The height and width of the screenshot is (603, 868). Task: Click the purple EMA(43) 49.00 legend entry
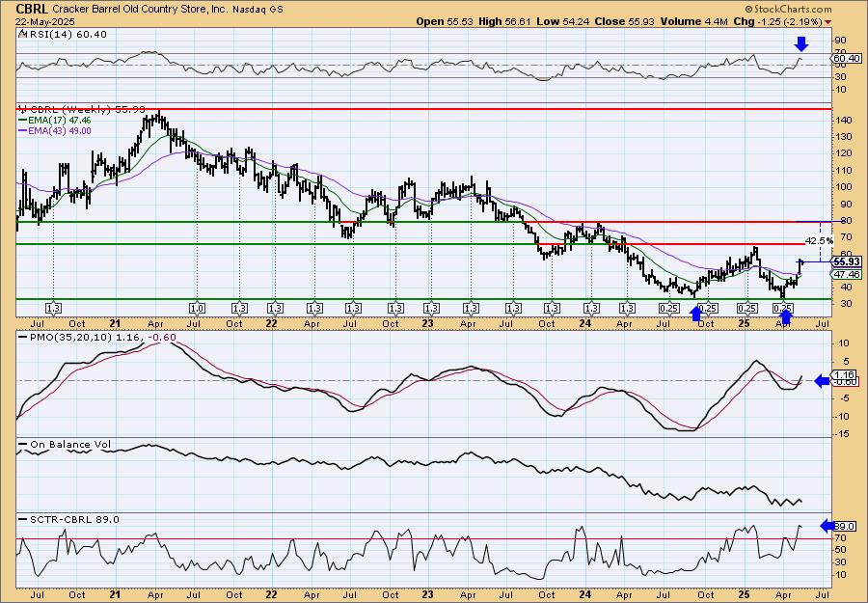click(x=55, y=130)
